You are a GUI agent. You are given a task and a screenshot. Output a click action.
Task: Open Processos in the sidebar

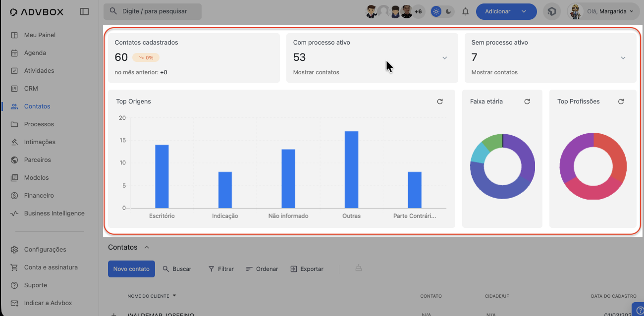[x=39, y=124]
